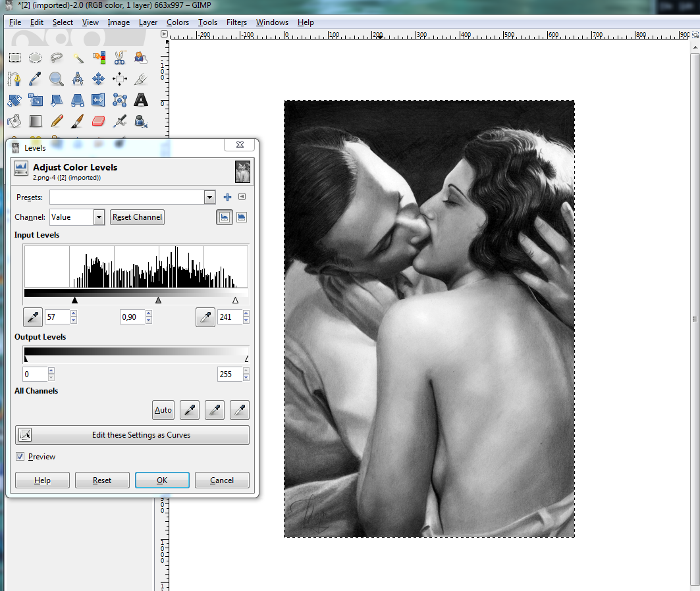This screenshot has width=700, height=591.
Task: Select the Fuzzy Select wand tool
Action: pyautogui.click(x=78, y=57)
